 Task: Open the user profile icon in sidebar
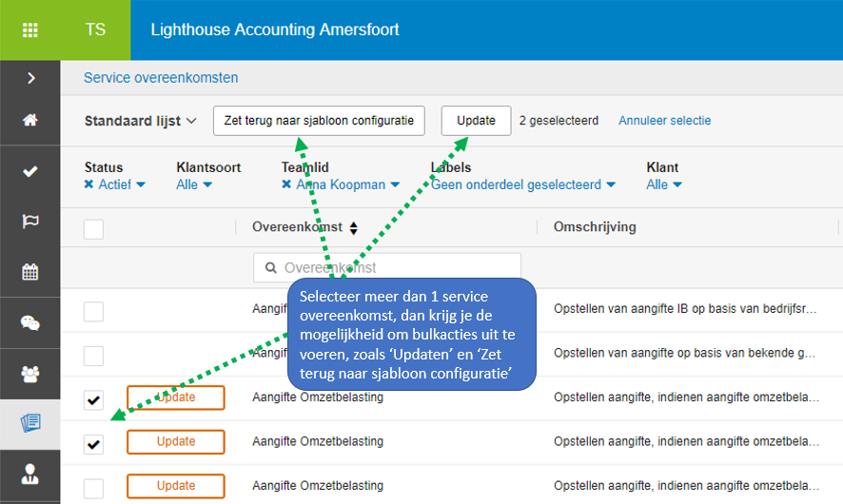(29, 475)
